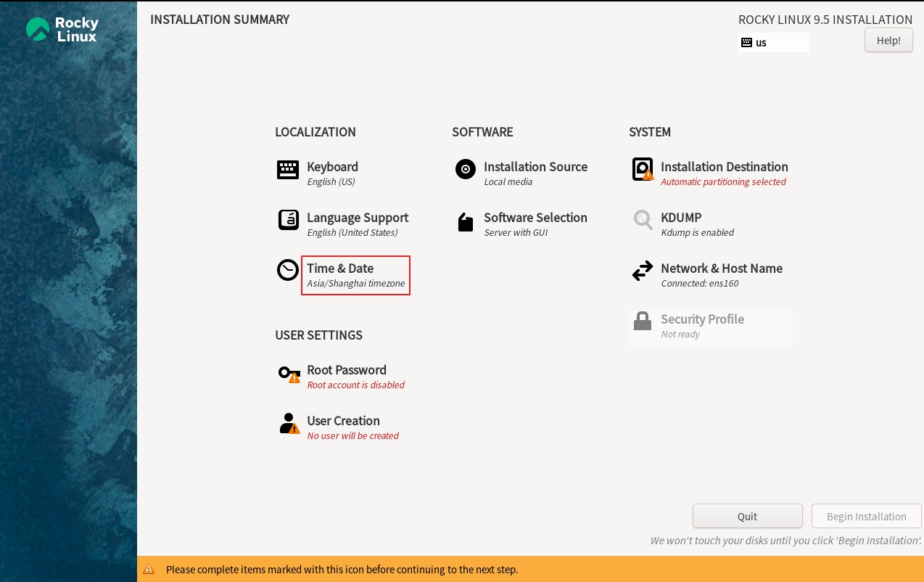
Task: Click the Quit button
Action: (747, 516)
